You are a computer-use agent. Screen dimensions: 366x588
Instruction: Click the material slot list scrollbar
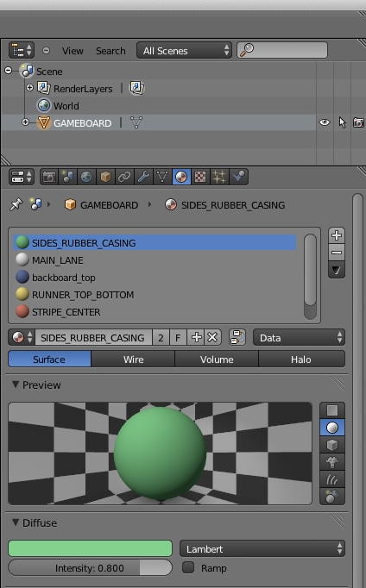click(x=310, y=277)
